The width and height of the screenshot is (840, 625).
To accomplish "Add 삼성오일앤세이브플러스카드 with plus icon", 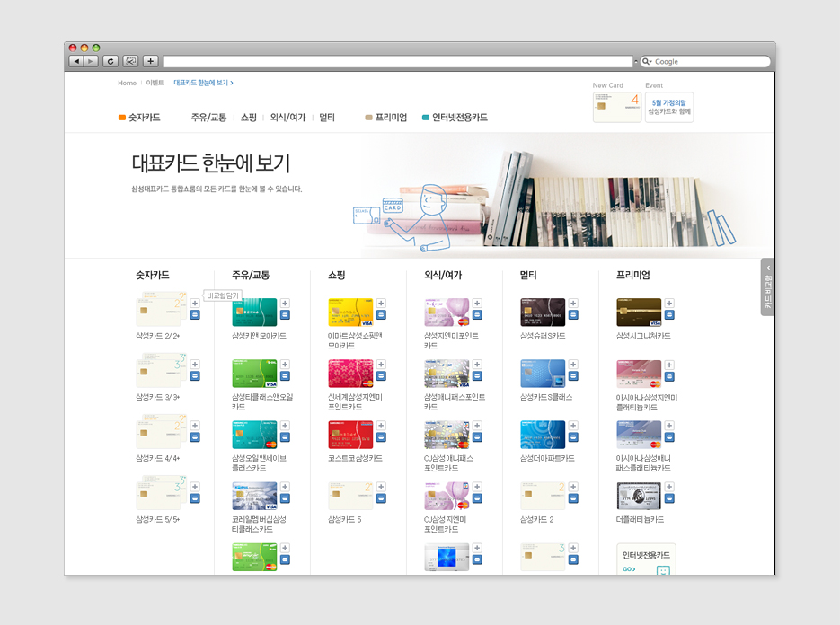I will (x=285, y=426).
